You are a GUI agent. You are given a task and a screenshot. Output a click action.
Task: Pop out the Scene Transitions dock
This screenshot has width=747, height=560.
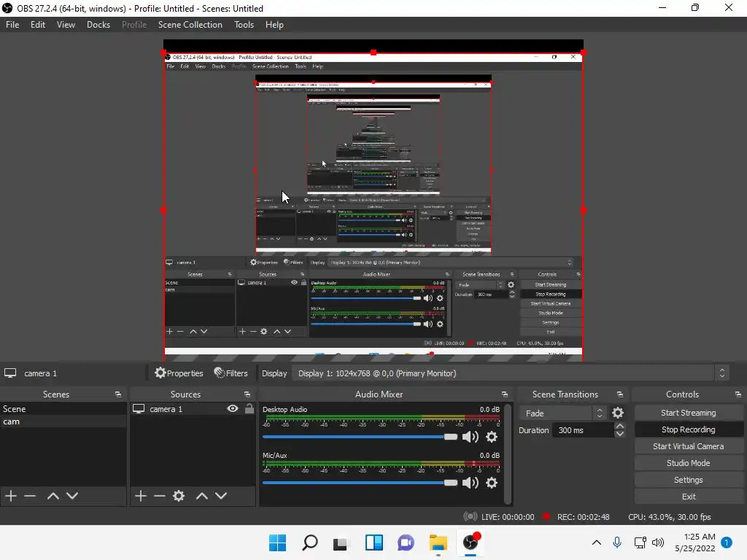(x=620, y=394)
